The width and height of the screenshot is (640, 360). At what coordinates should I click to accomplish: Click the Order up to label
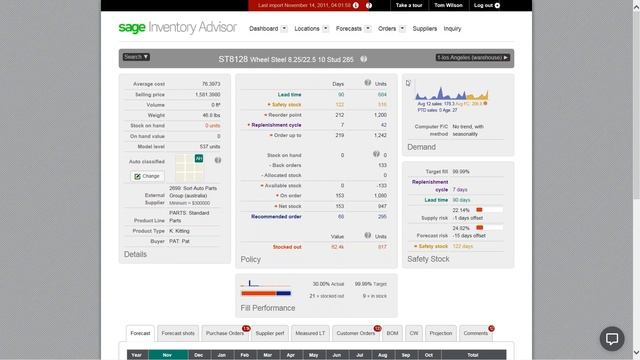coord(288,135)
